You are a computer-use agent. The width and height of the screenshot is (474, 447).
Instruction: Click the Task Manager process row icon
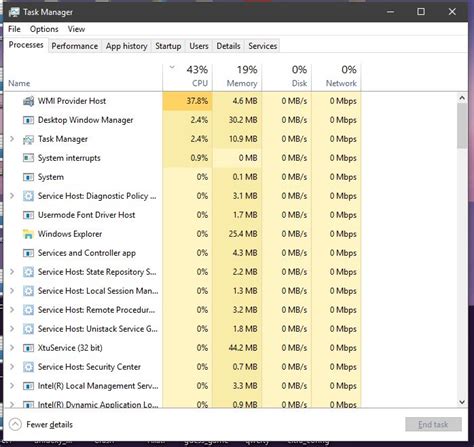28,139
